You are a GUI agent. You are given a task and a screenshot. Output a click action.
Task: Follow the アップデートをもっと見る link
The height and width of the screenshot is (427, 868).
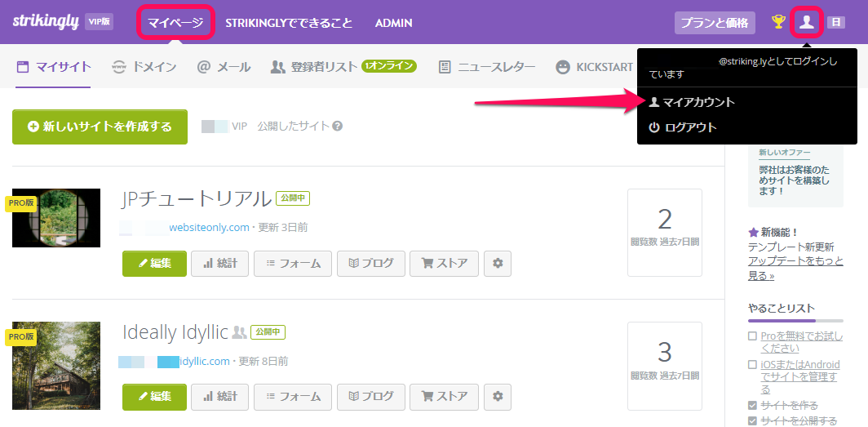point(795,268)
